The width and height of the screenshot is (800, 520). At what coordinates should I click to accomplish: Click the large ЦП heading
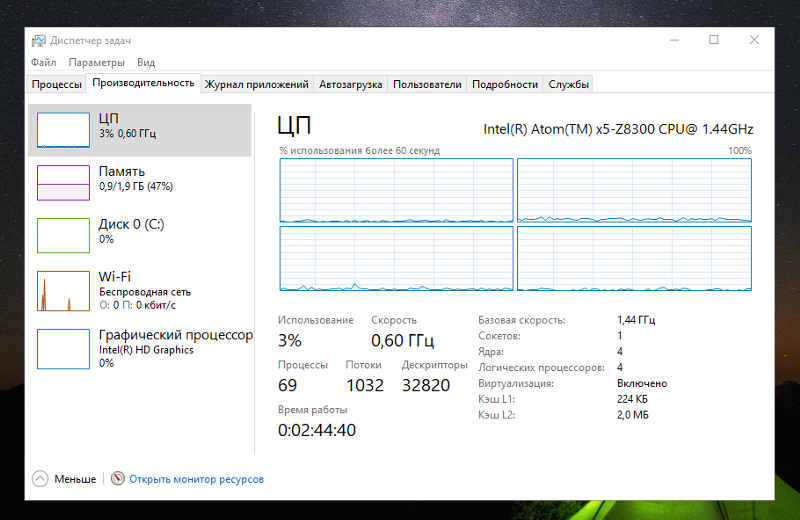(294, 126)
